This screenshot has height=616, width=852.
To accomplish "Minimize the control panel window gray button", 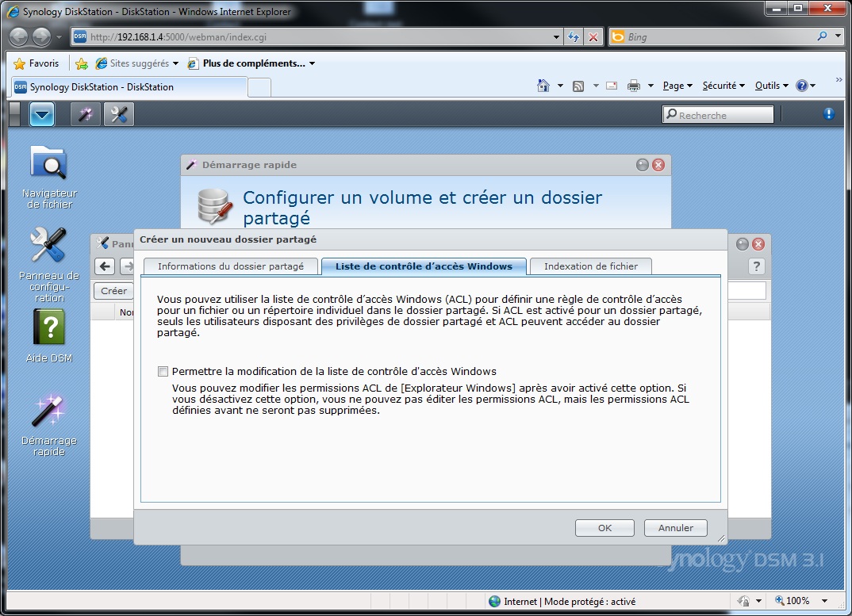I will pyautogui.click(x=743, y=244).
